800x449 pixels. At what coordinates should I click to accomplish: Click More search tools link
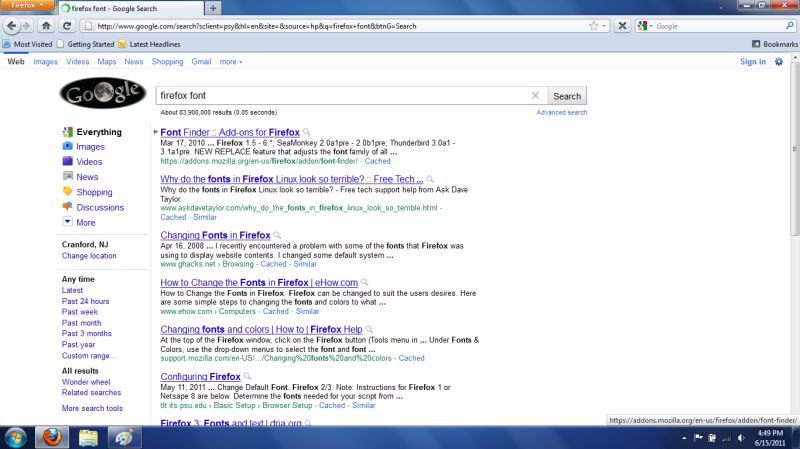[92, 408]
